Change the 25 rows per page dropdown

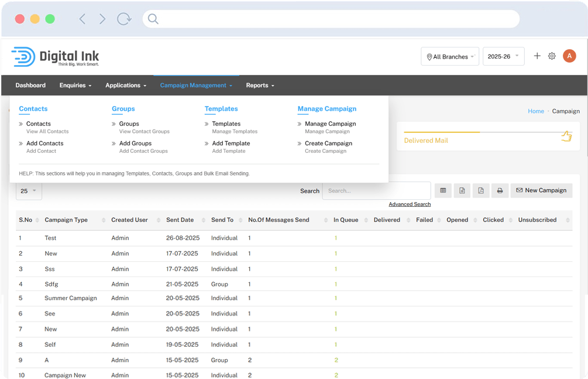[x=29, y=191]
